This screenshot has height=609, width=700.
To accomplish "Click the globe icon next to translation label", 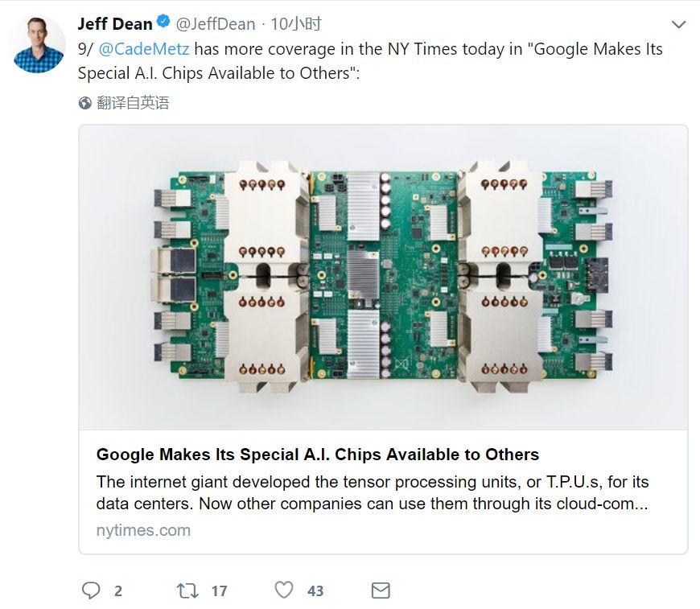I will click(85, 103).
